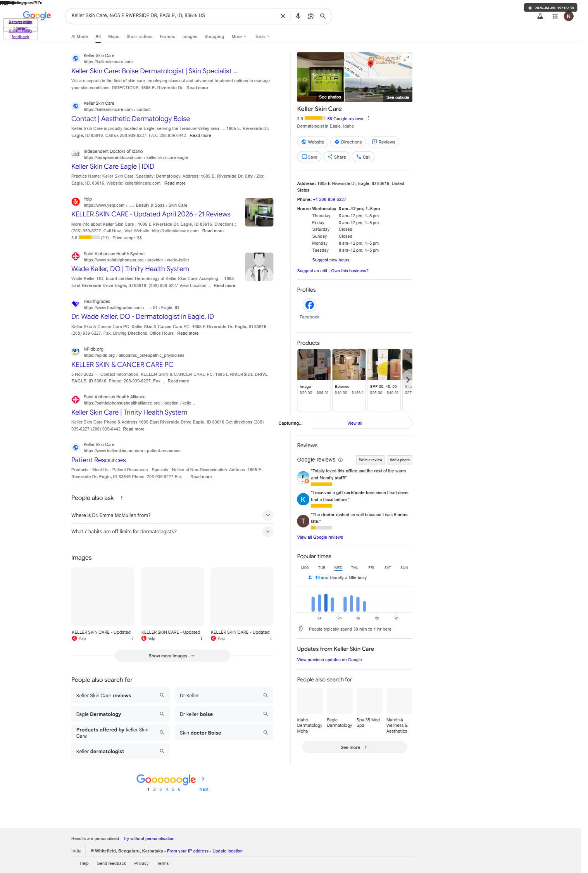588x873 pixels.
Task: Click the Website button in knowledge panel
Action: point(313,142)
